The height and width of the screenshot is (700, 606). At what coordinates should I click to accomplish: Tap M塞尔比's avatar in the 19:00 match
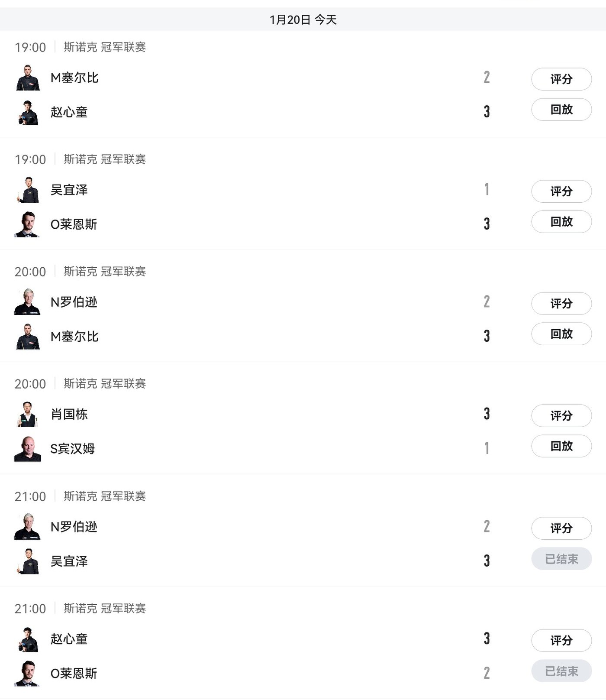(28, 78)
